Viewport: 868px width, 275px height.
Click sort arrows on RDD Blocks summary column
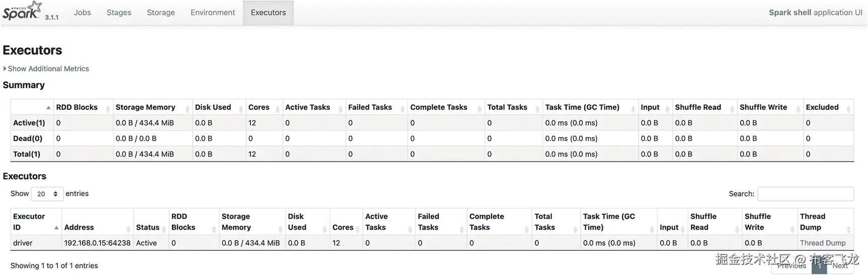coord(108,108)
